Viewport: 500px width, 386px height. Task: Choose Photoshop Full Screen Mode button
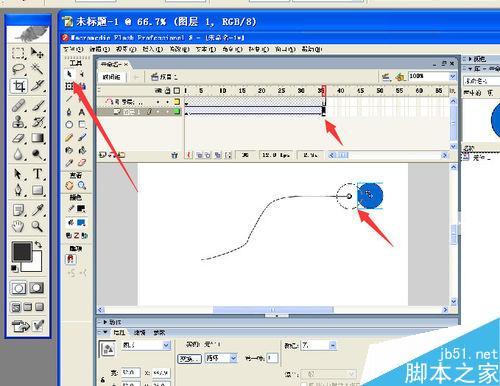(x=40, y=307)
